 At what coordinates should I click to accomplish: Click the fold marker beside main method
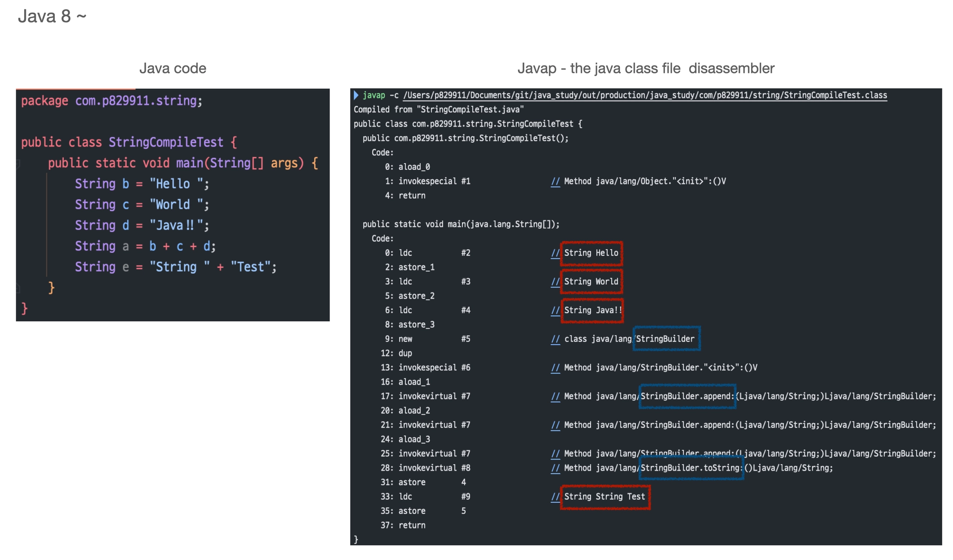[19, 163]
